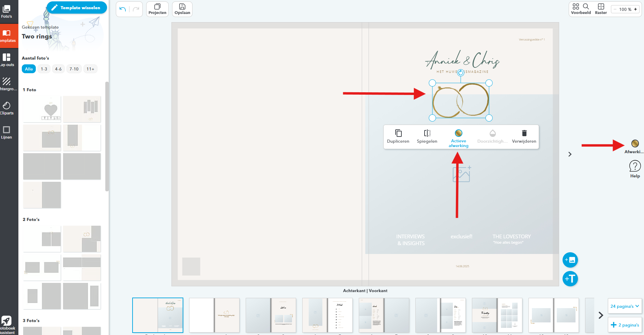The width and height of the screenshot is (644, 335).
Task: Select the heart-shaped 1 Foto layout
Action: coord(42,109)
